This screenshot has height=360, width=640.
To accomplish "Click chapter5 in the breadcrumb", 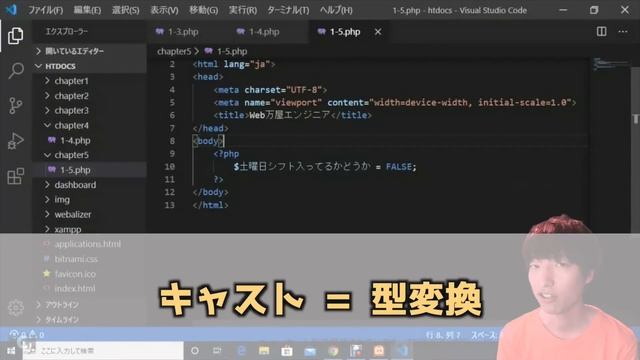I will 174,51.
